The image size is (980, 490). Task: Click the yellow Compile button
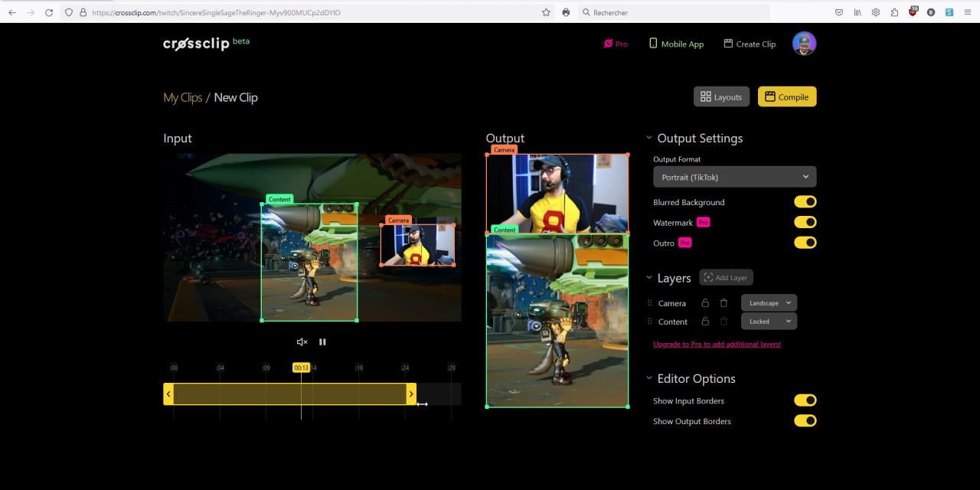tap(786, 96)
